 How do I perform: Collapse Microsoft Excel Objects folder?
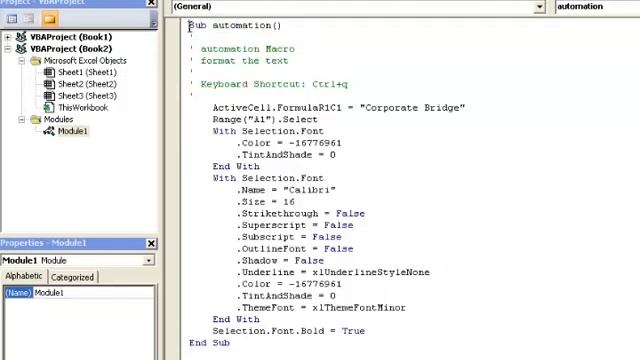(x=22, y=61)
